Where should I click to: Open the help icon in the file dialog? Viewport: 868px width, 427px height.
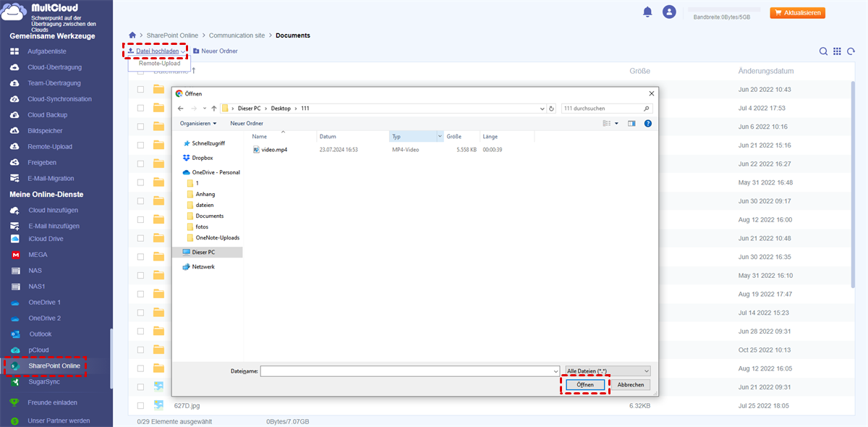(x=648, y=124)
